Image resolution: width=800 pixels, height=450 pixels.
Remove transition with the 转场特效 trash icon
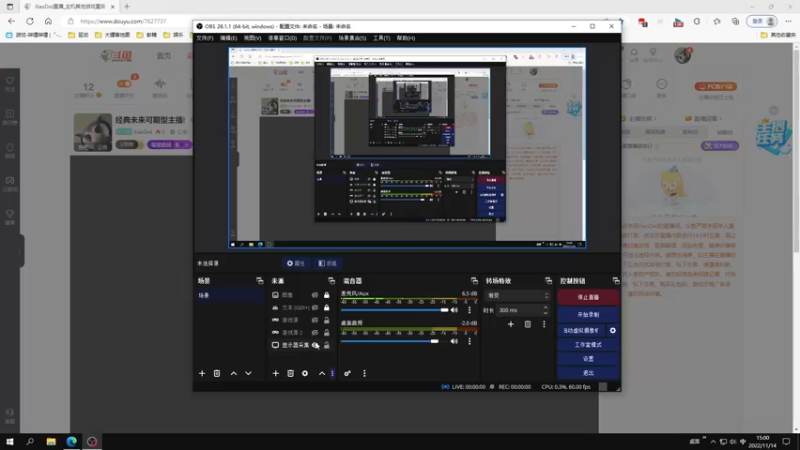[528, 324]
